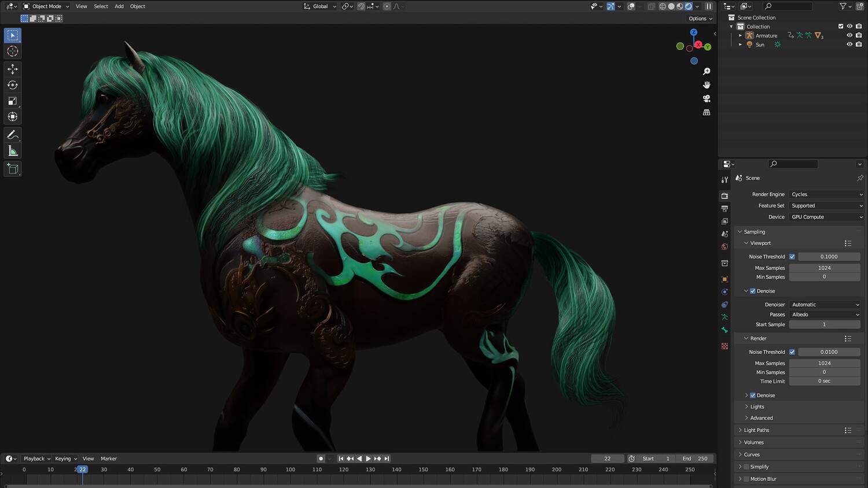Play the animation forward
Image resolution: width=868 pixels, height=488 pixels.
point(369,459)
